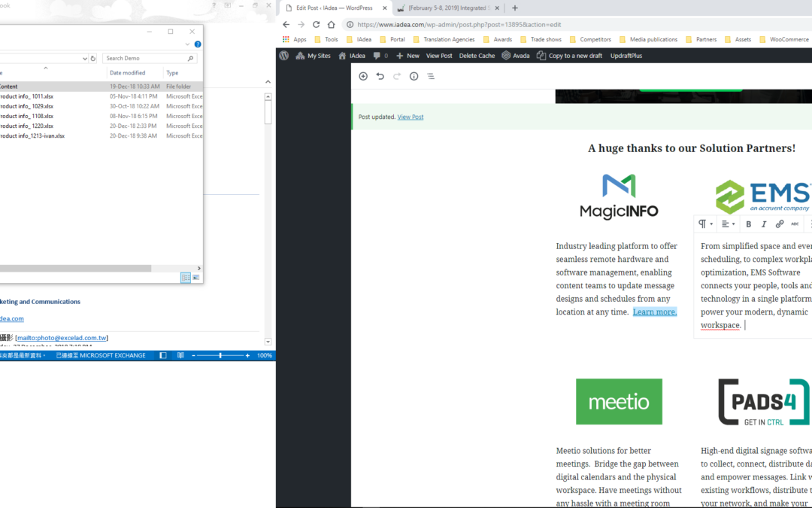812x508 pixels.
Task: Click the View Post link in notice
Action: point(411,117)
